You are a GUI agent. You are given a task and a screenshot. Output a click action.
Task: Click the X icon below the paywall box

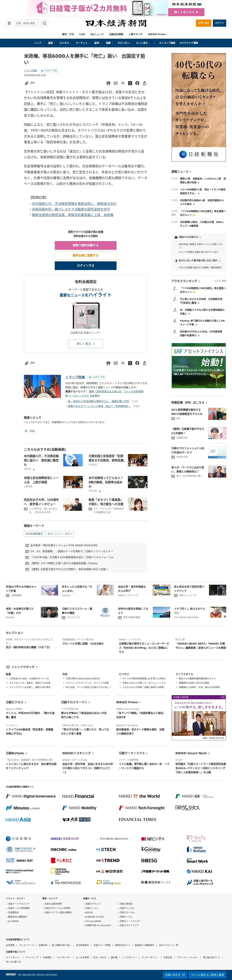click(x=130, y=363)
